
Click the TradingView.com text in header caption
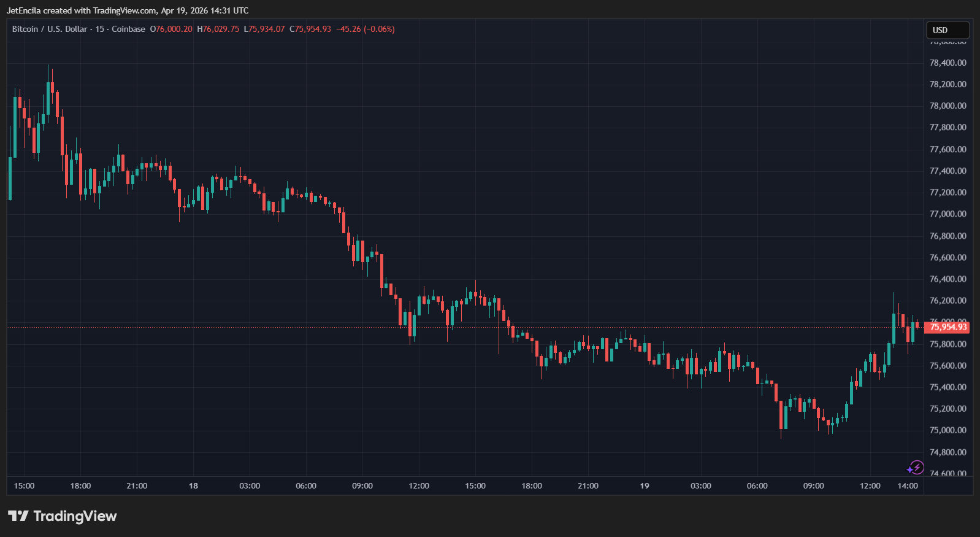click(124, 10)
